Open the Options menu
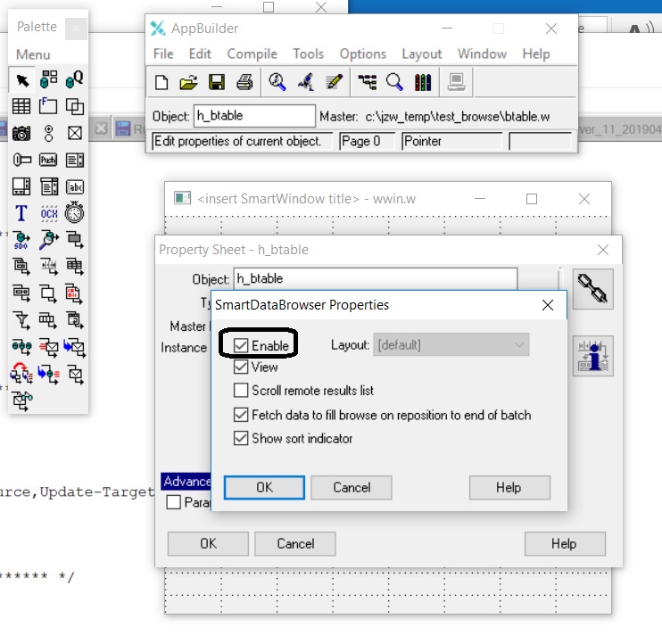The width and height of the screenshot is (662, 644). tap(363, 54)
